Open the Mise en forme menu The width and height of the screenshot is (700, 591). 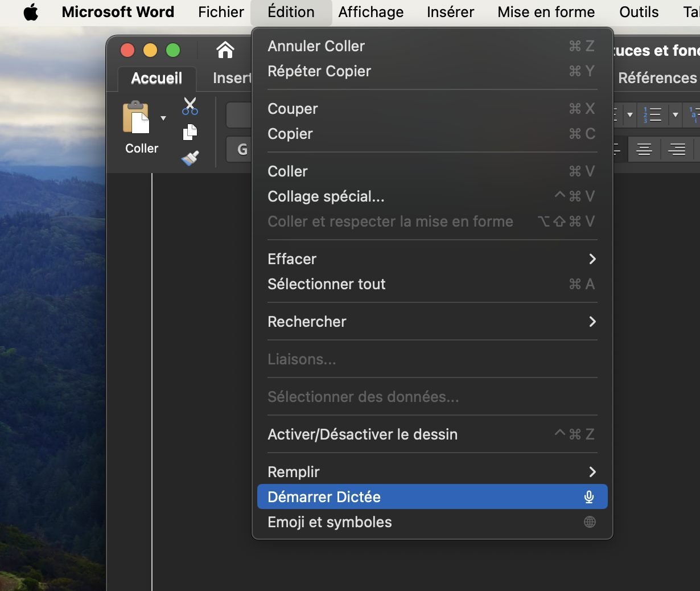tap(546, 12)
